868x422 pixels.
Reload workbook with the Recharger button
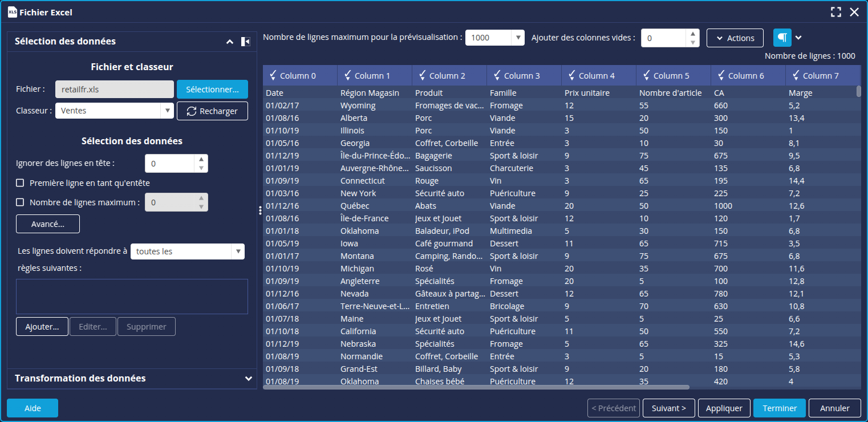[x=212, y=111]
